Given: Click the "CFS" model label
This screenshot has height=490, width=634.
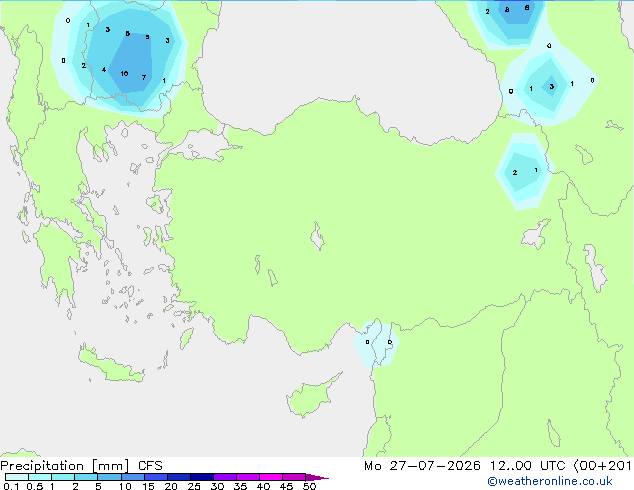Looking at the screenshot, I should point(150,466).
